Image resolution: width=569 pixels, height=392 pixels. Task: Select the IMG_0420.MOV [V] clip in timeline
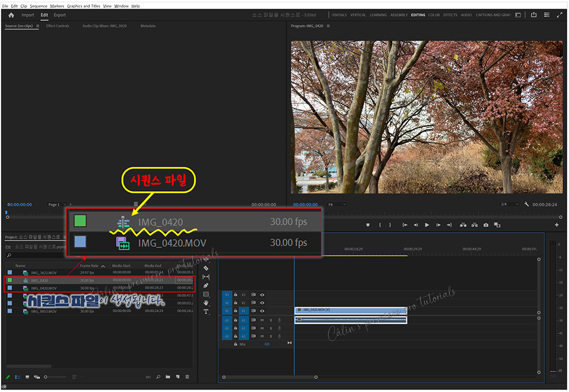[x=351, y=311]
